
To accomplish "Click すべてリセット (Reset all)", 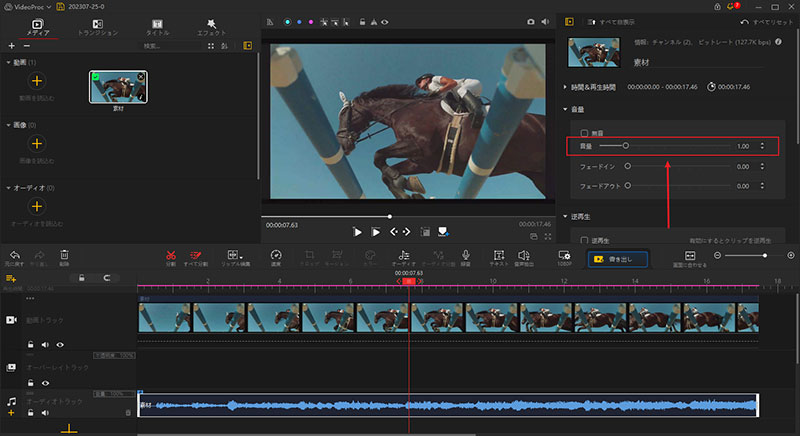I will click(x=767, y=22).
